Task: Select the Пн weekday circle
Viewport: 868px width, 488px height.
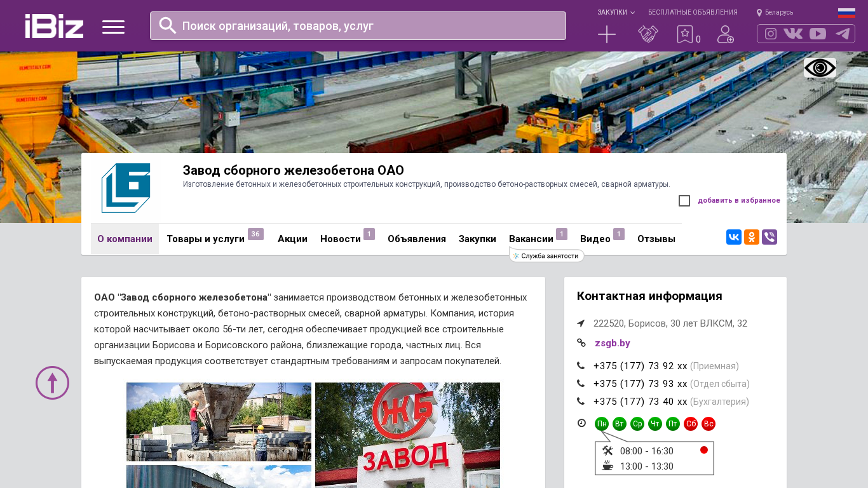Action: [602, 424]
